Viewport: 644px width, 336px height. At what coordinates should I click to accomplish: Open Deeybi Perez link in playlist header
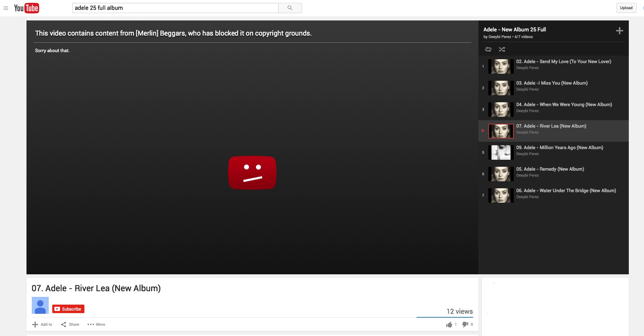click(500, 37)
